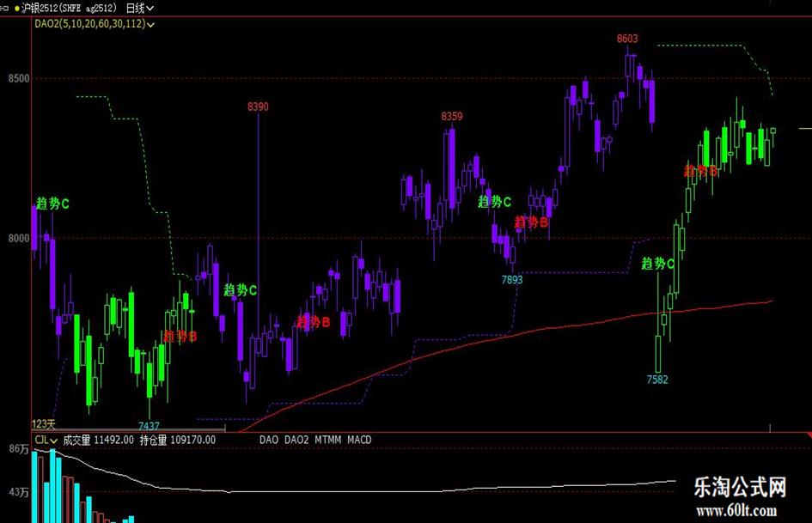This screenshot has height=523, width=812.
Task: Click the small icon left of the yellow dot
Action: click(4, 9)
